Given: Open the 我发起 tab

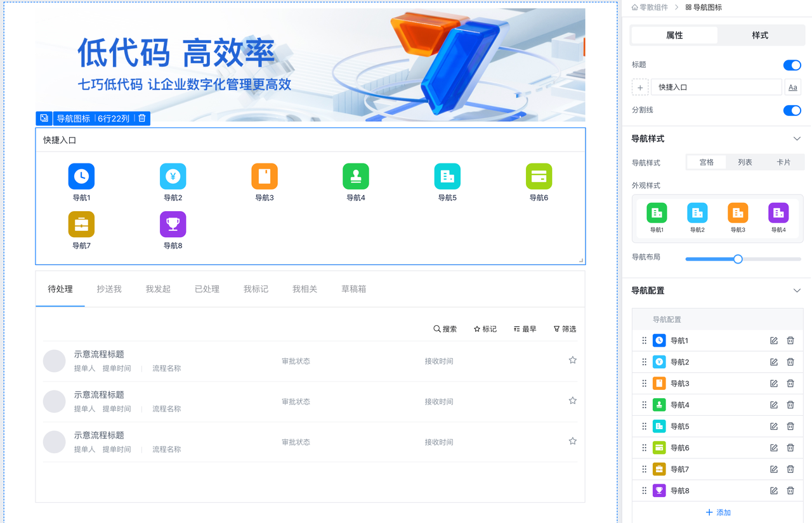Looking at the screenshot, I should [x=158, y=289].
